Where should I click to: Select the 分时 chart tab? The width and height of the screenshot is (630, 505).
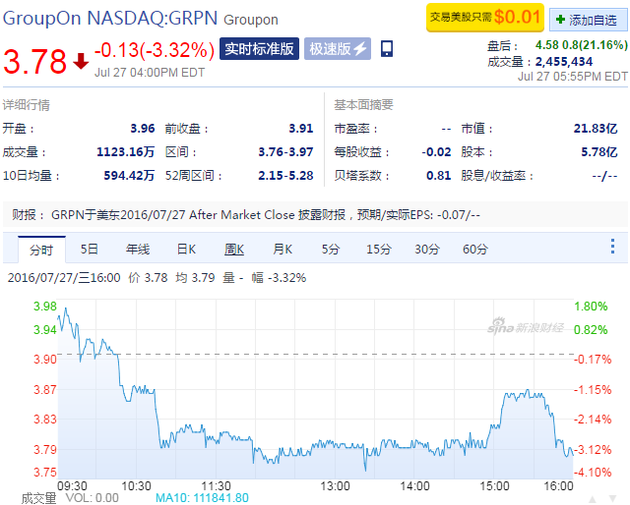point(41,249)
